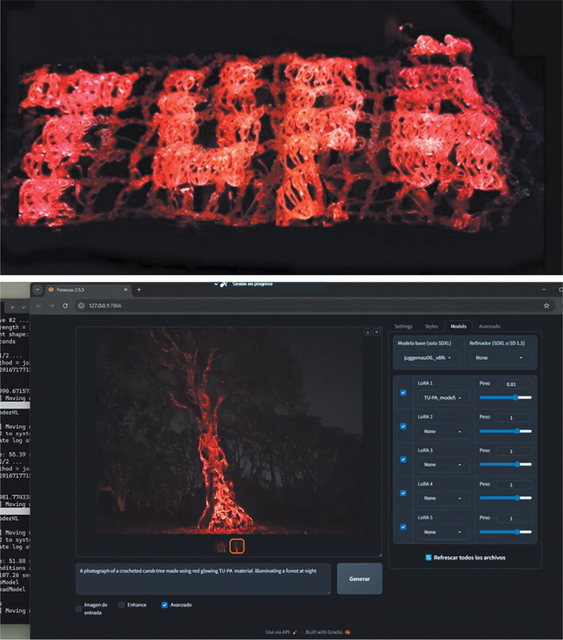
Task: Open terminal window tab dropdown chevron
Action: pos(23,307)
